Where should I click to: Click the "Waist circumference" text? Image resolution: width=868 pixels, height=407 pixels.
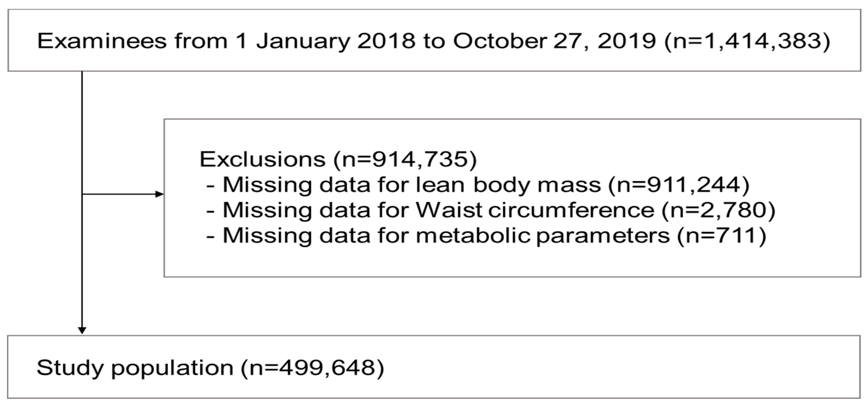coord(535,210)
